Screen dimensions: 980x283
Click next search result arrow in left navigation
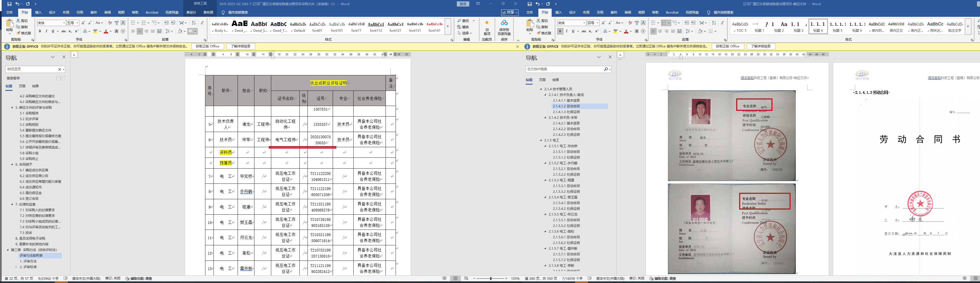(63, 78)
